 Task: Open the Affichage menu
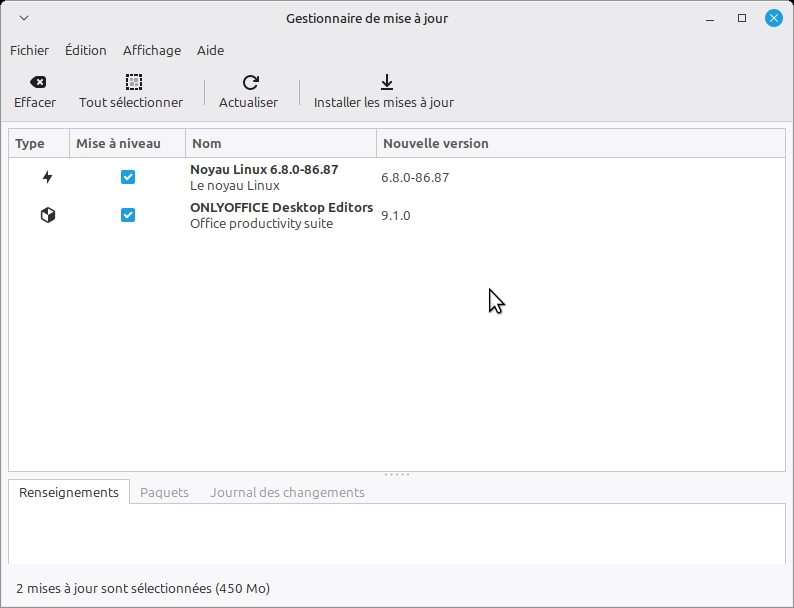(152, 50)
